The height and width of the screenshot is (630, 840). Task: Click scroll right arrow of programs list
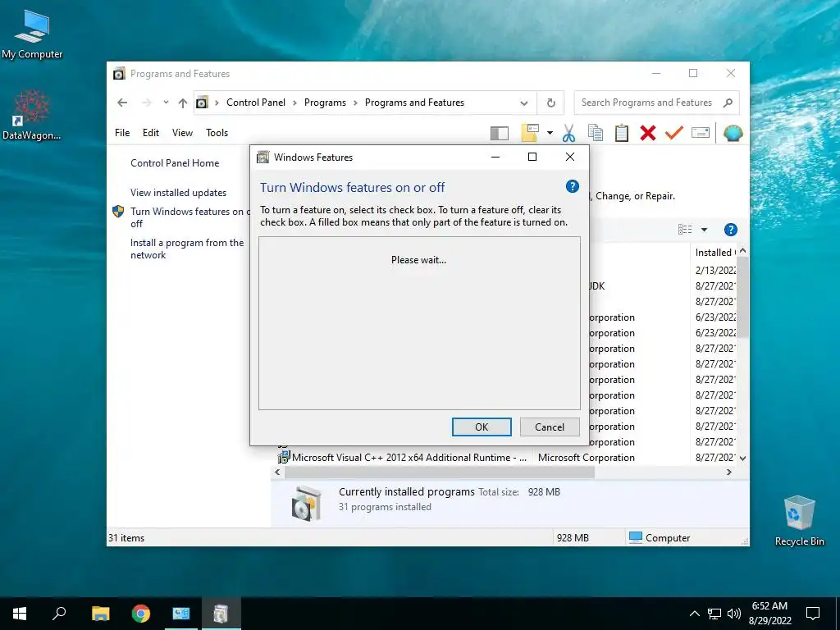(x=728, y=472)
